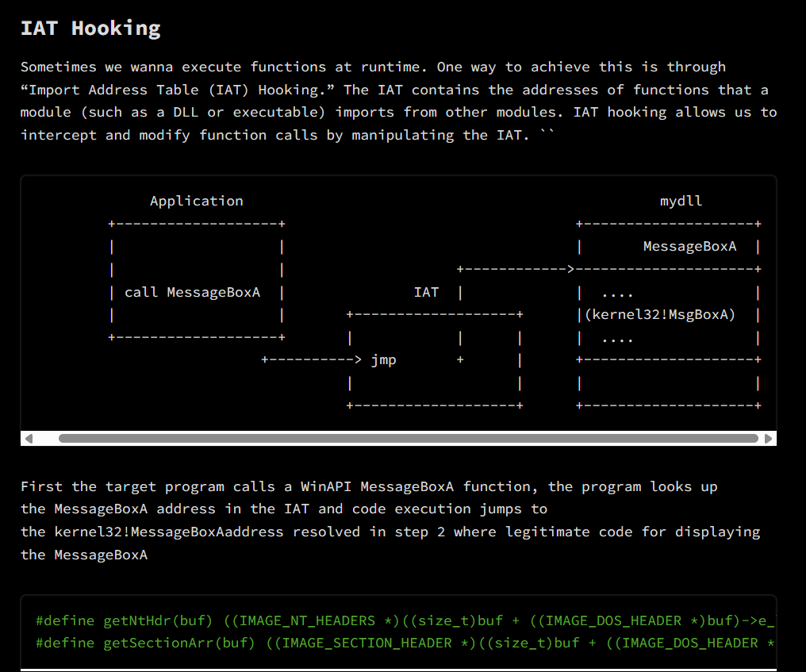Click the left arrow of the diagram scrollbar
Viewport: 806px width, 672px height.
29,439
